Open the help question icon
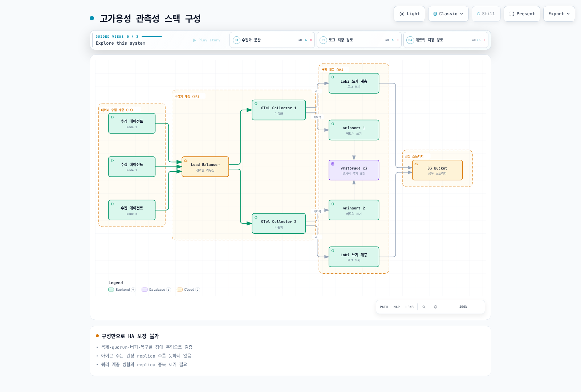The image size is (581, 392). coord(435,307)
